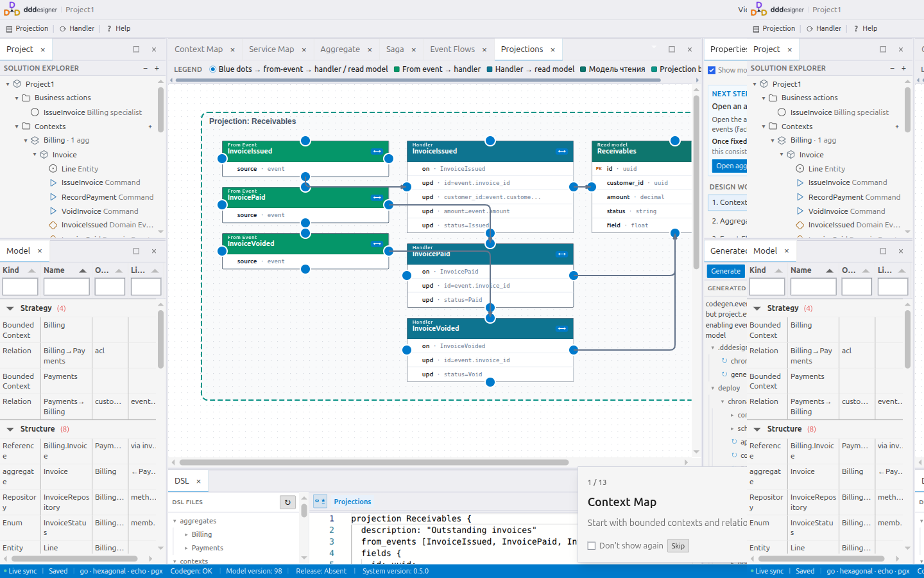Skip the Context Map tour step
The image size is (924, 578).
pyautogui.click(x=678, y=546)
